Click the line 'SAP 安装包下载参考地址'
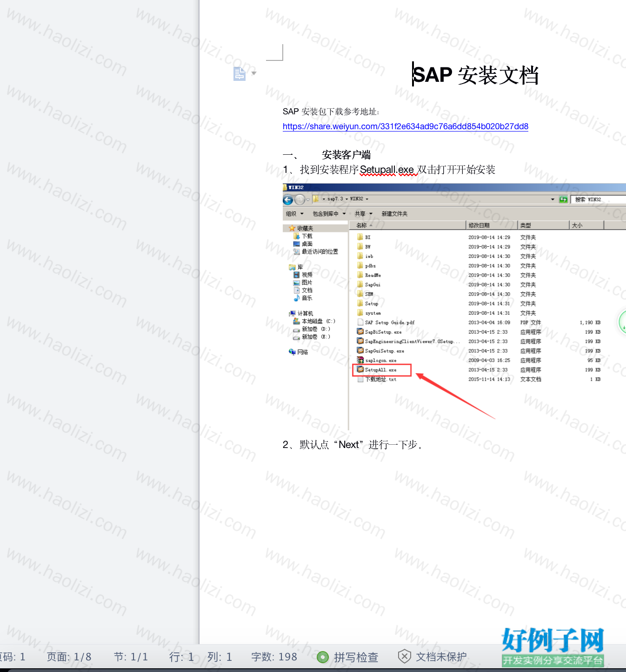Screen dimensions: 626x672 331,112
